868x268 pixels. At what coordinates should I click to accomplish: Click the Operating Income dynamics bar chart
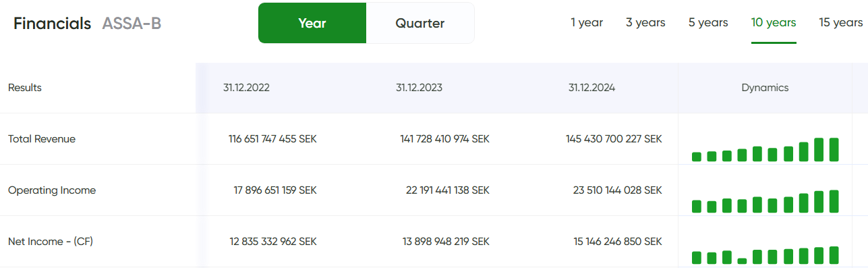pyautogui.click(x=765, y=201)
